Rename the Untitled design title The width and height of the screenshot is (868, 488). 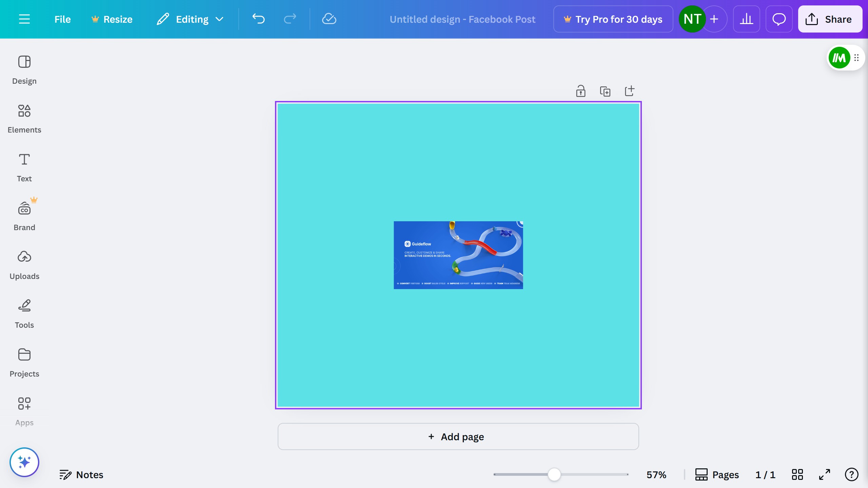[462, 19]
